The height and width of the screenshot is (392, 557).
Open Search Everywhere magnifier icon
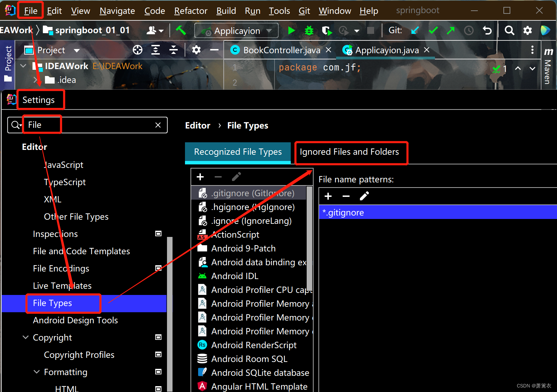pos(509,31)
